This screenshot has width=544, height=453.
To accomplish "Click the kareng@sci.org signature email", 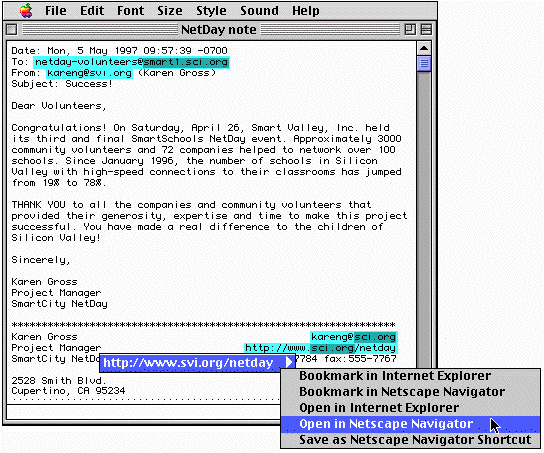I will pyautogui.click(x=353, y=337).
